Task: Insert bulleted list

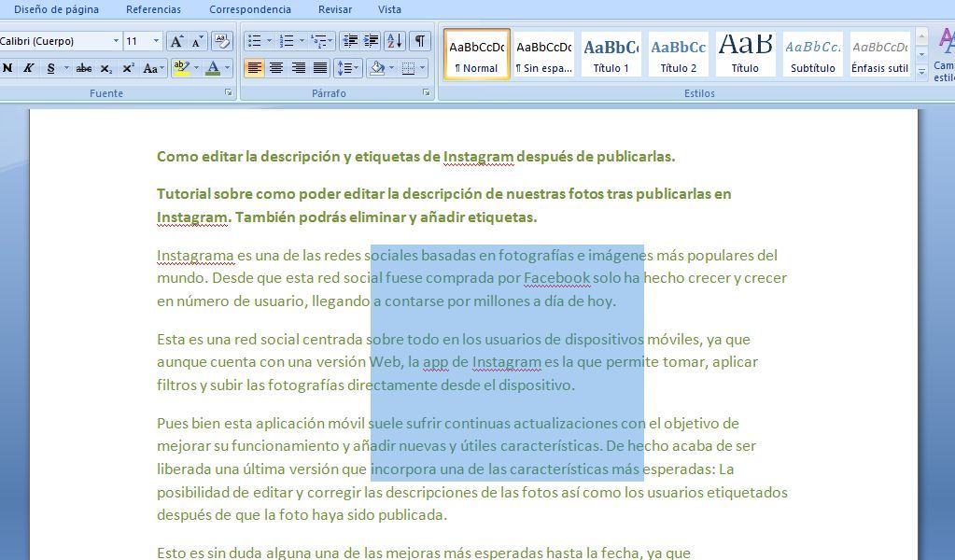Action: tap(255, 41)
